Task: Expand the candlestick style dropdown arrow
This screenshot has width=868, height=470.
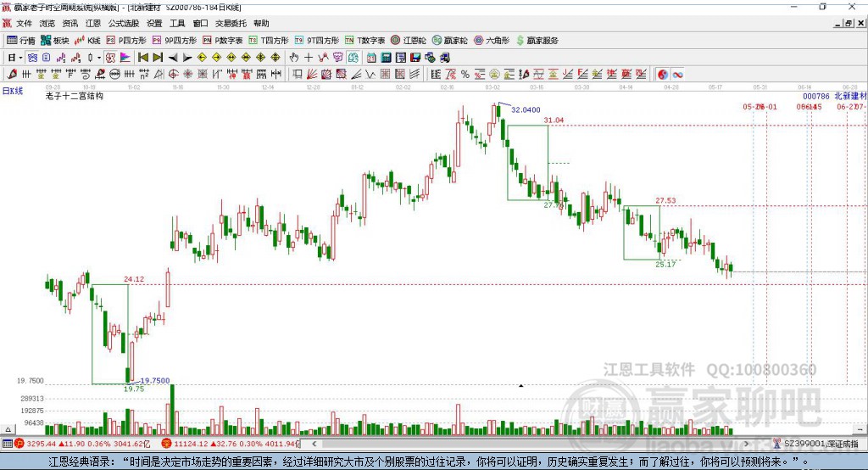Action: click(99, 58)
